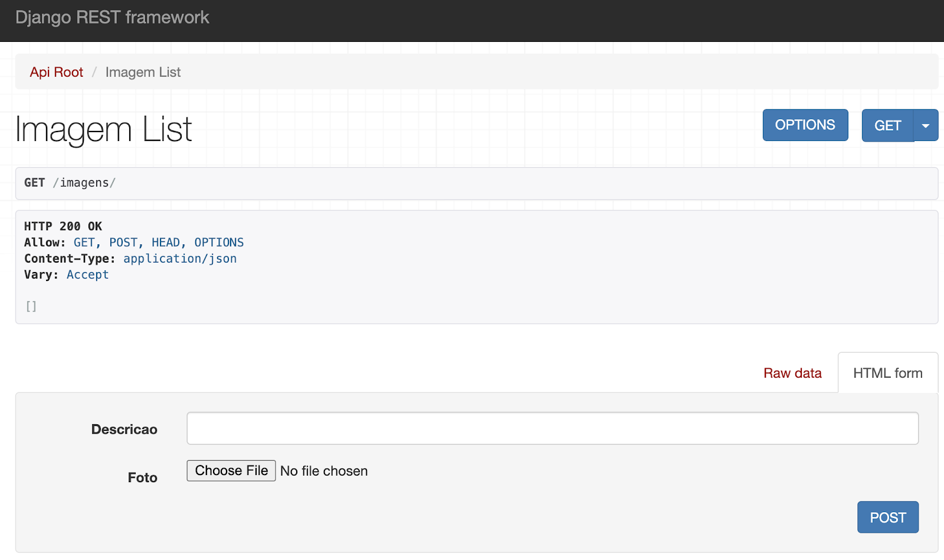Screen dimensions: 944x560
Task: Focus the Descricao text field
Action: tap(552, 428)
